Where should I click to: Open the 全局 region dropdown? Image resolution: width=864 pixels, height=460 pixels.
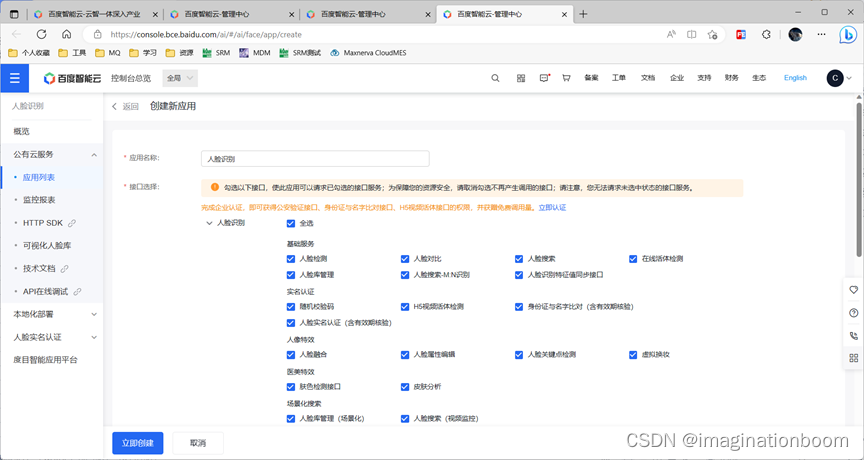[x=180, y=78]
